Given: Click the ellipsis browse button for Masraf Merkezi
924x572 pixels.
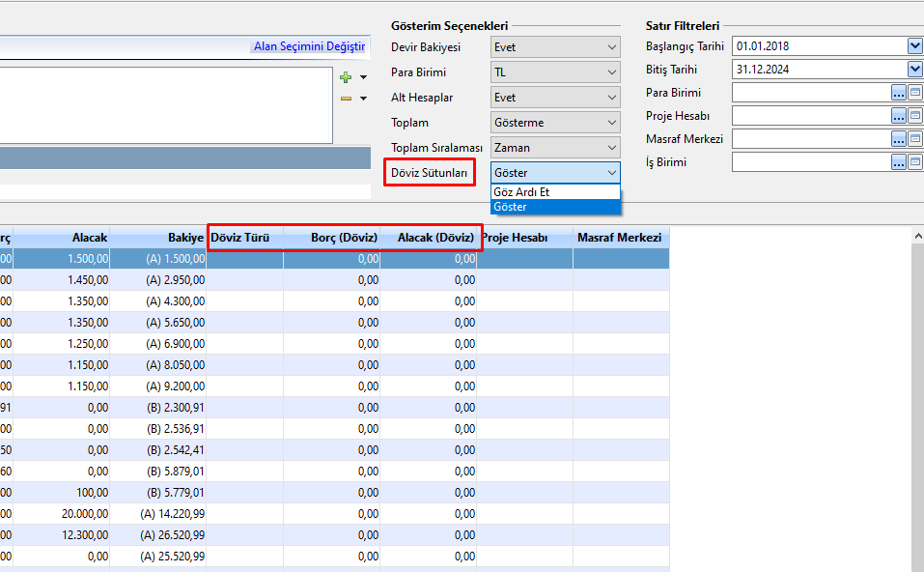Looking at the screenshot, I should [898, 139].
